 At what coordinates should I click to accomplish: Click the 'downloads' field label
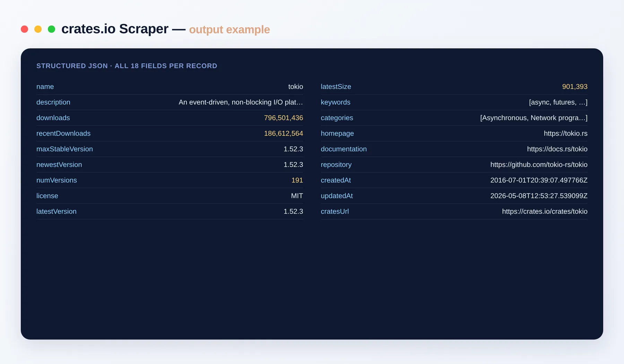click(x=53, y=118)
